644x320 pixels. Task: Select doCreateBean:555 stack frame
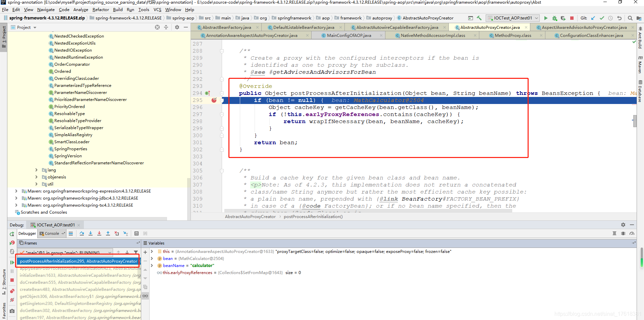[x=79, y=282]
